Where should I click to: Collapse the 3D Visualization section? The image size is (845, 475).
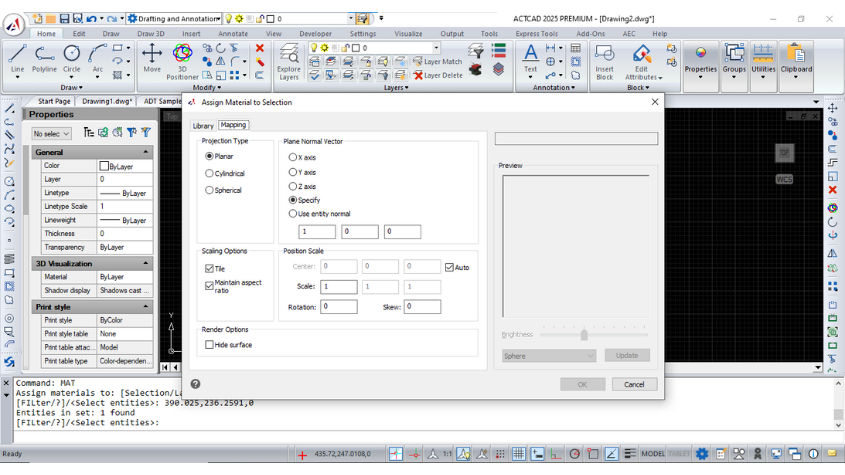tap(146, 264)
